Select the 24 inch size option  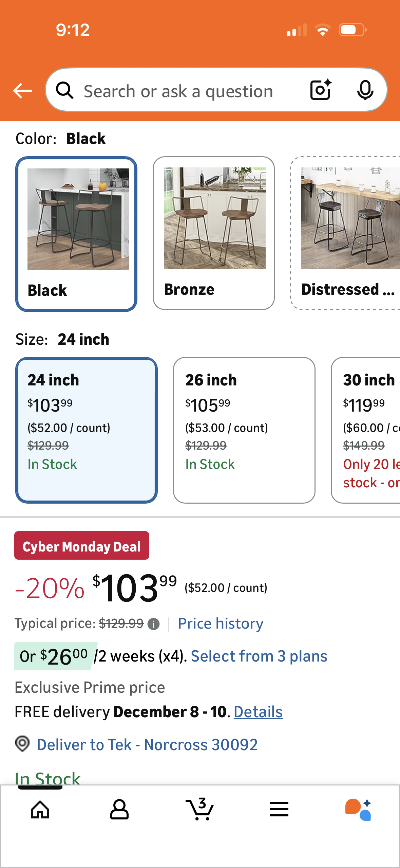tap(87, 430)
